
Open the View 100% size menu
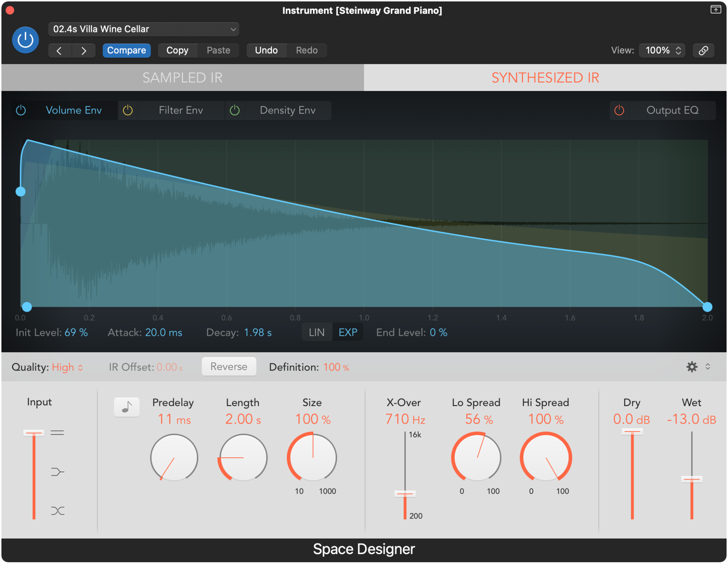[x=662, y=50]
